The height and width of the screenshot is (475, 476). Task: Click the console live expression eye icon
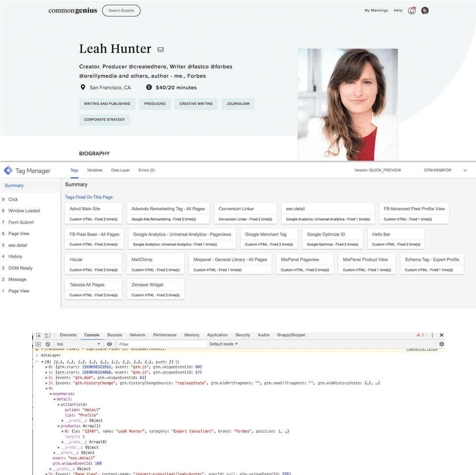tap(109, 344)
